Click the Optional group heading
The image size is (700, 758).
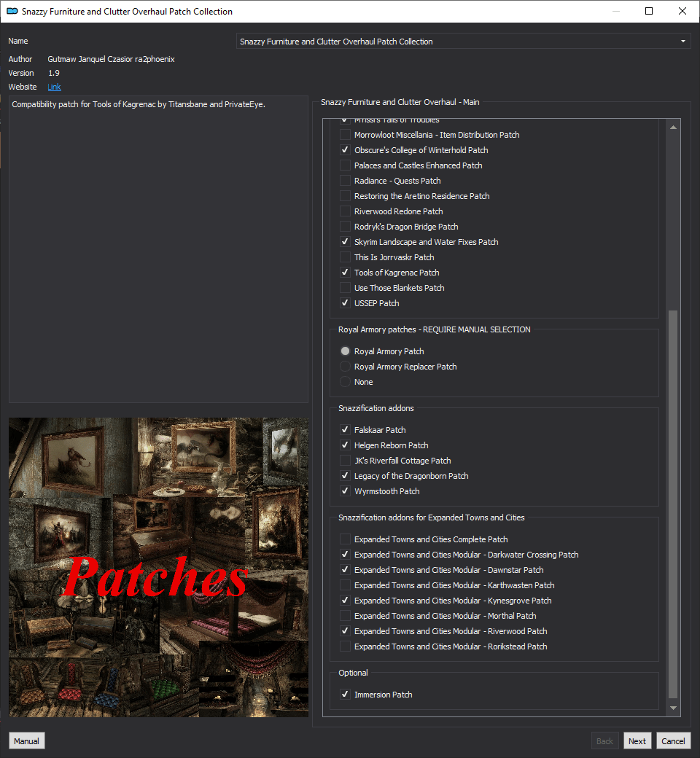click(353, 673)
